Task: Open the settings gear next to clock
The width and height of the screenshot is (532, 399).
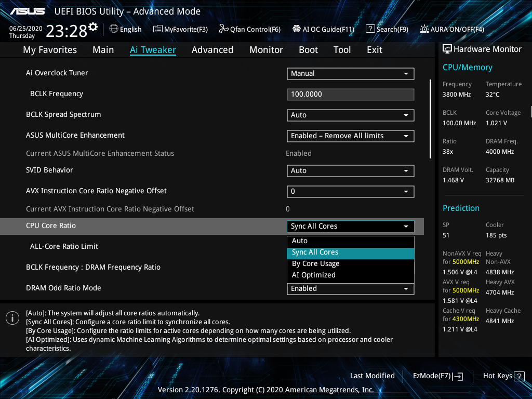Action: (x=93, y=27)
